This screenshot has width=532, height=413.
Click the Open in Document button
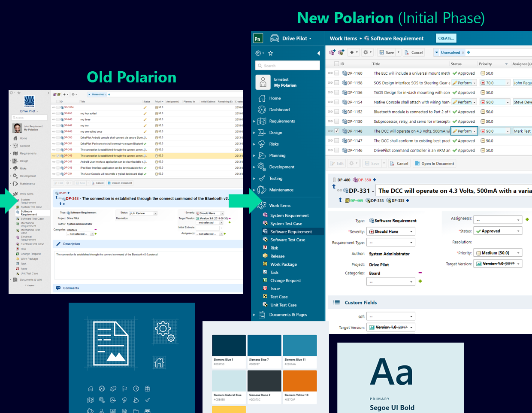(435, 163)
